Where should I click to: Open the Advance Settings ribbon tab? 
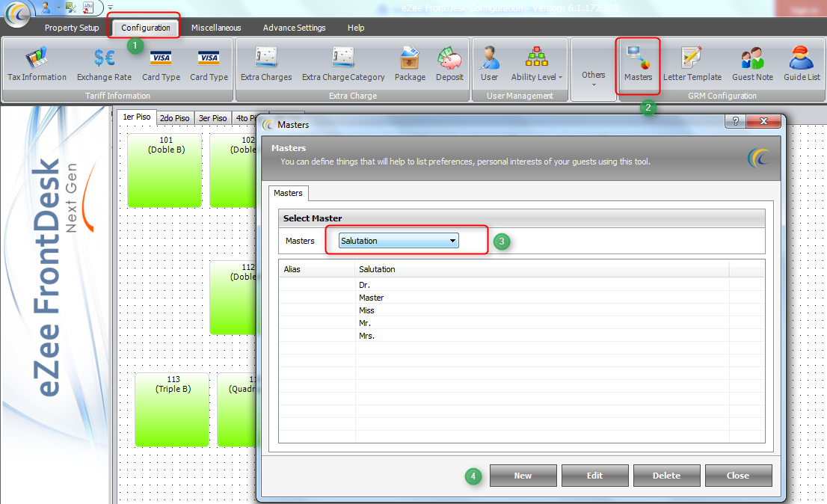pyautogui.click(x=295, y=28)
